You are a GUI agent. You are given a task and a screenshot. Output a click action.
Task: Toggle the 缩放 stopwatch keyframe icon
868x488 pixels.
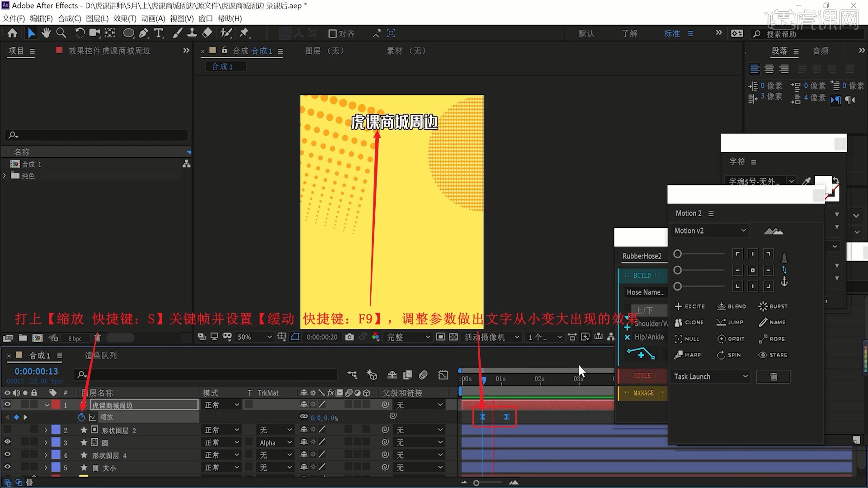coord(81,418)
